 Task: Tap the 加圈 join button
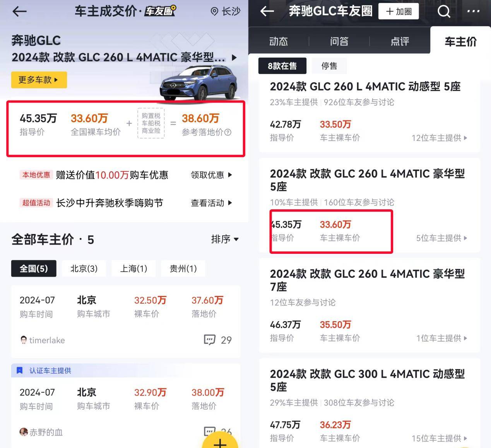tap(399, 11)
